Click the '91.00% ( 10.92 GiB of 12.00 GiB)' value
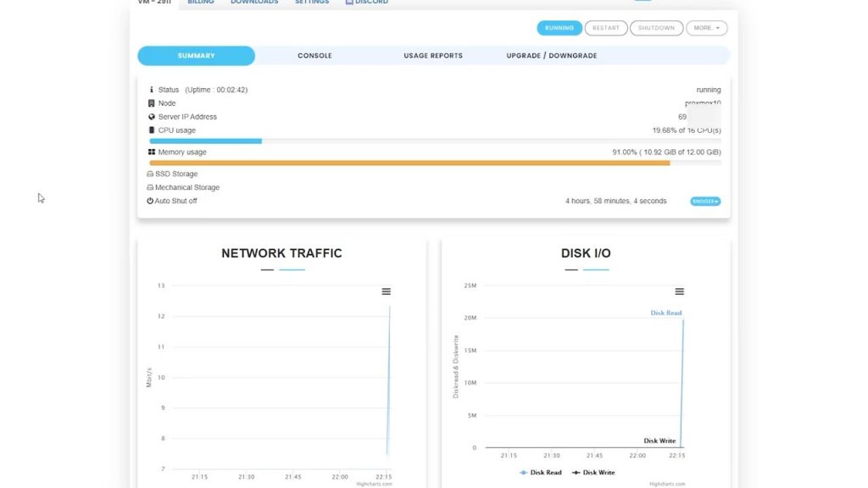 pyautogui.click(x=666, y=152)
